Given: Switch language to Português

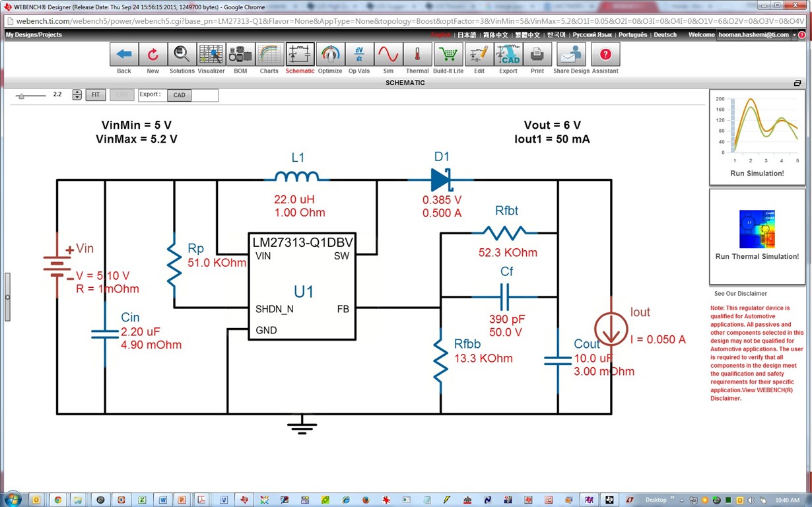Looking at the screenshot, I should pyautogui.click(x=632, y=34).
